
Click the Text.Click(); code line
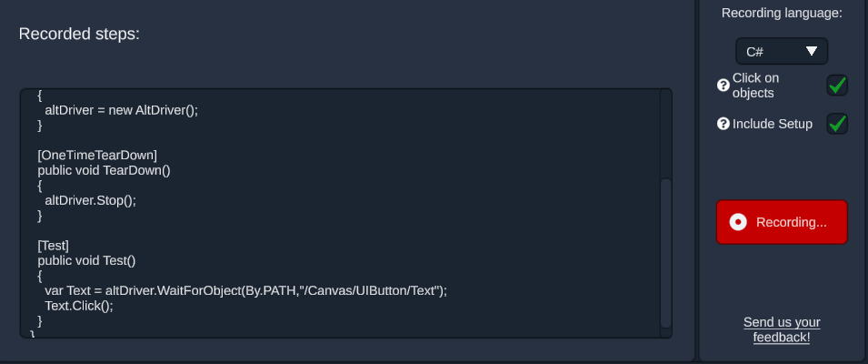78,306
